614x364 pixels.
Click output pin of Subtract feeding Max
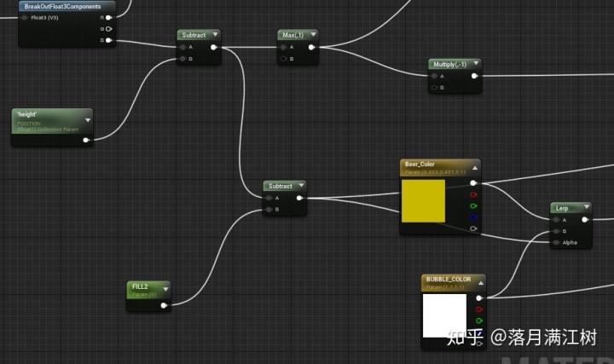pos(213,48)
